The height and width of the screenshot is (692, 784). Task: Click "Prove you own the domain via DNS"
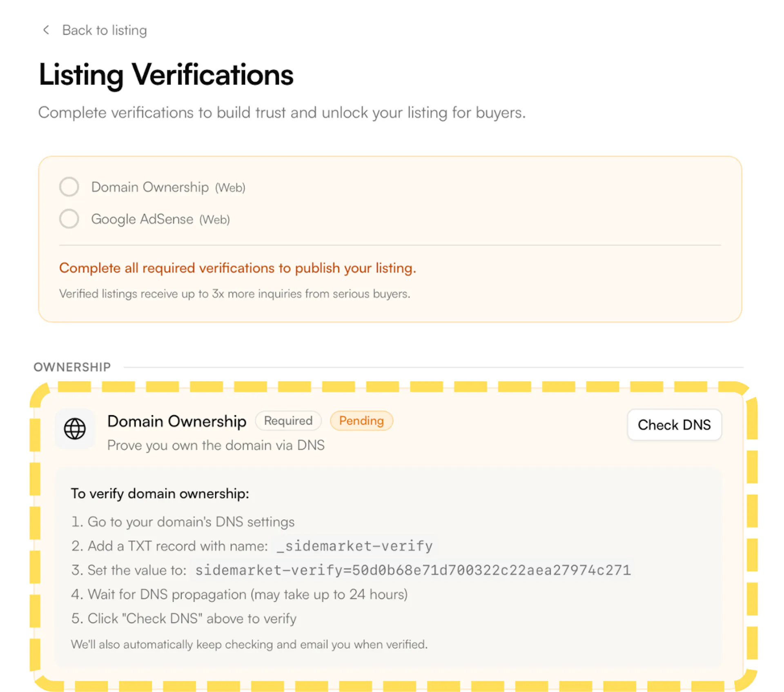click(216, 445)
